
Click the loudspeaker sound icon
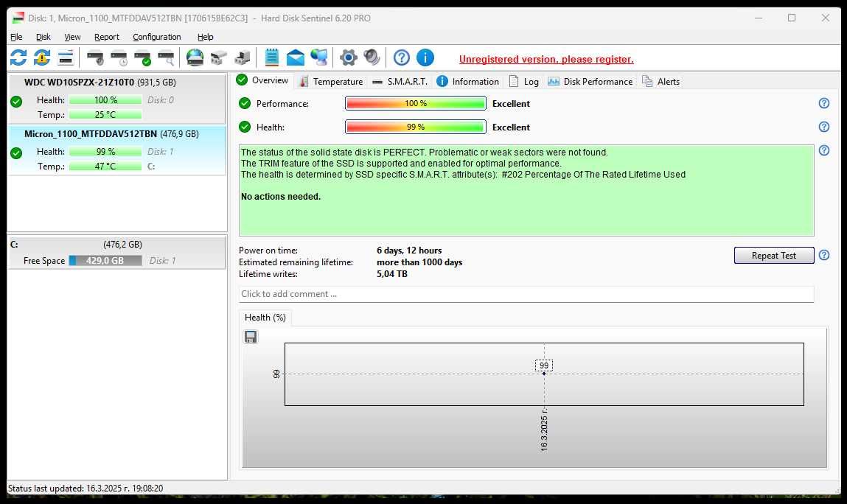pyautogui.click(x=372, y=57)
